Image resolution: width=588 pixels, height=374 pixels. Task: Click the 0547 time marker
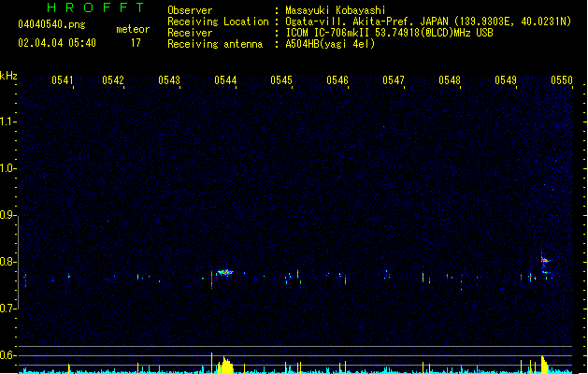(x=394, y=80)
